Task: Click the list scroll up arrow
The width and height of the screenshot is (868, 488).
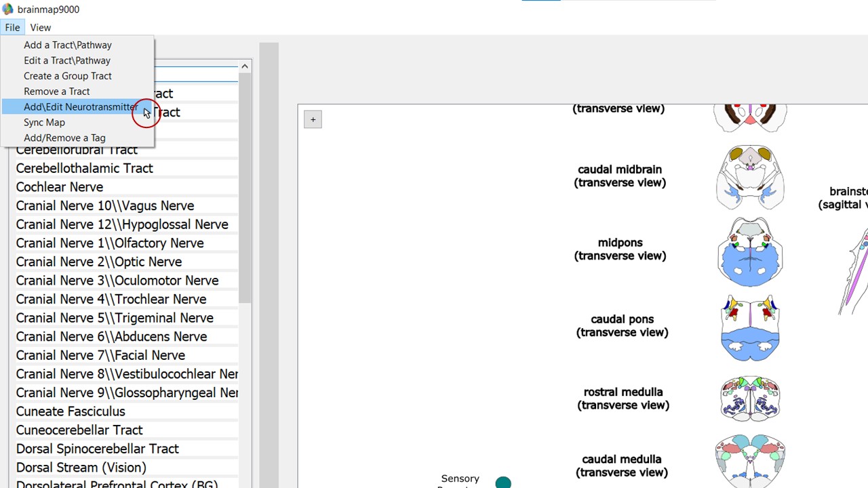Action: pyautogui.click(x=245, y=66)
